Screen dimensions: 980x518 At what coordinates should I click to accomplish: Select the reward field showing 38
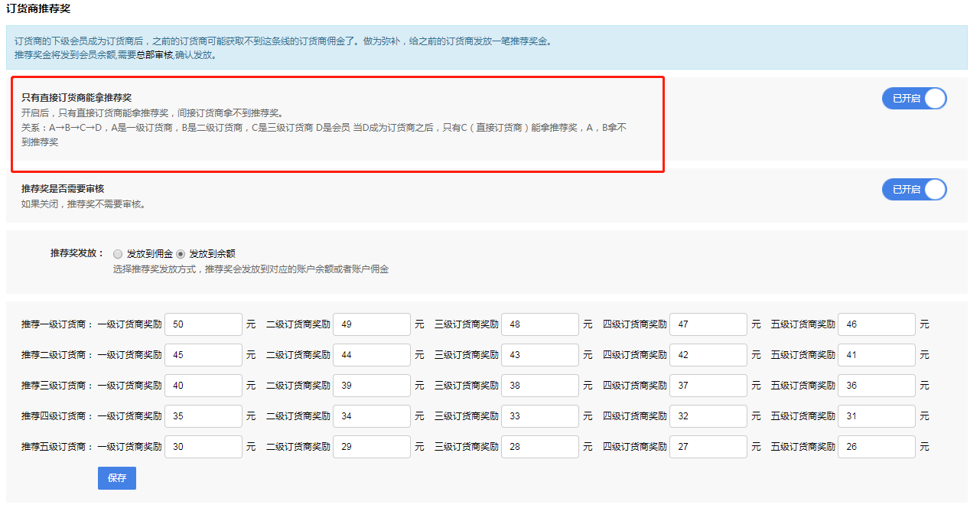[540, 386]
